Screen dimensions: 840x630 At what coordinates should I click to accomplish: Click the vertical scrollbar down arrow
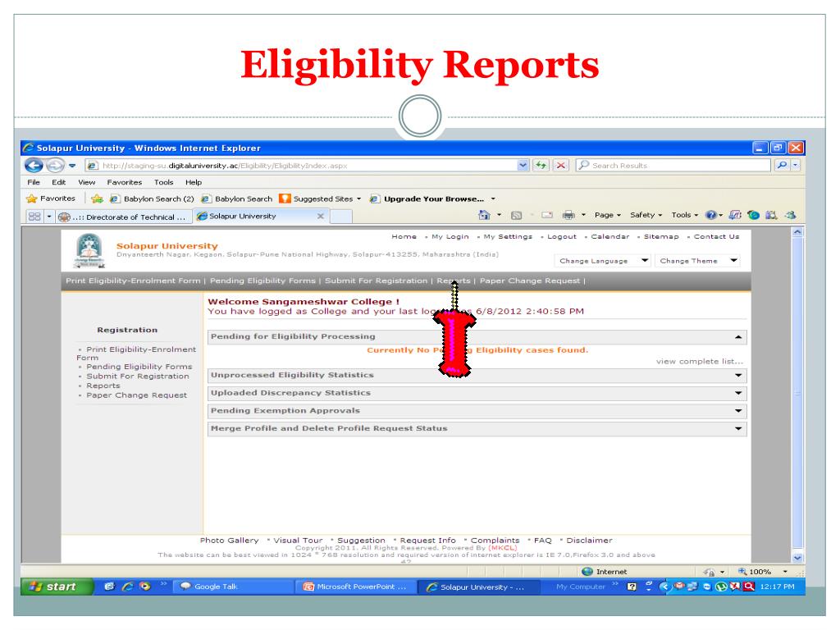pos(797,558)
